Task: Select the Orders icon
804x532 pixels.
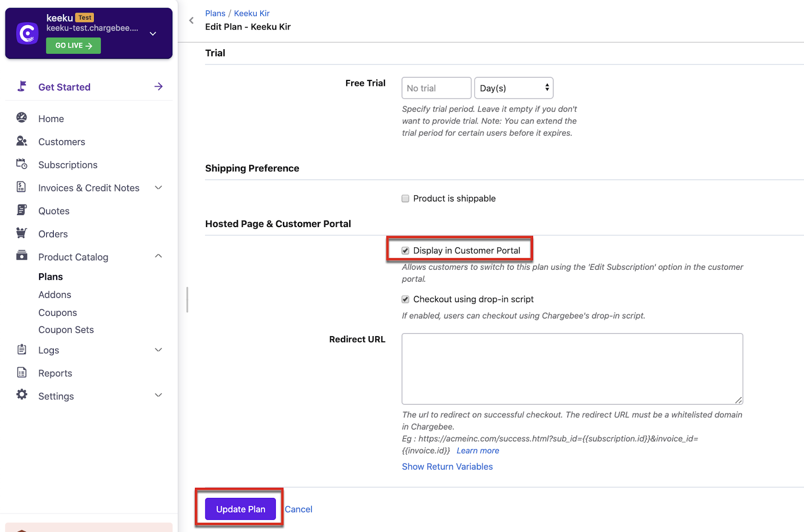Action: (x=21, y=233)
